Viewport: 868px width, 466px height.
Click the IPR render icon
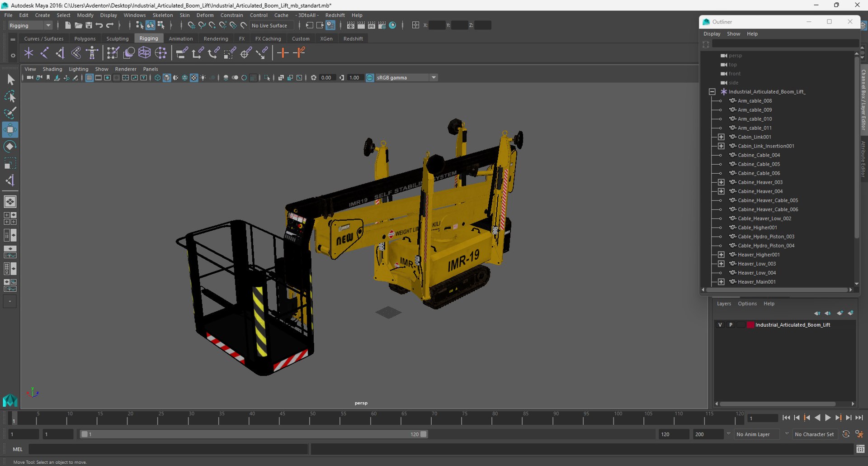tap(372, 25)
